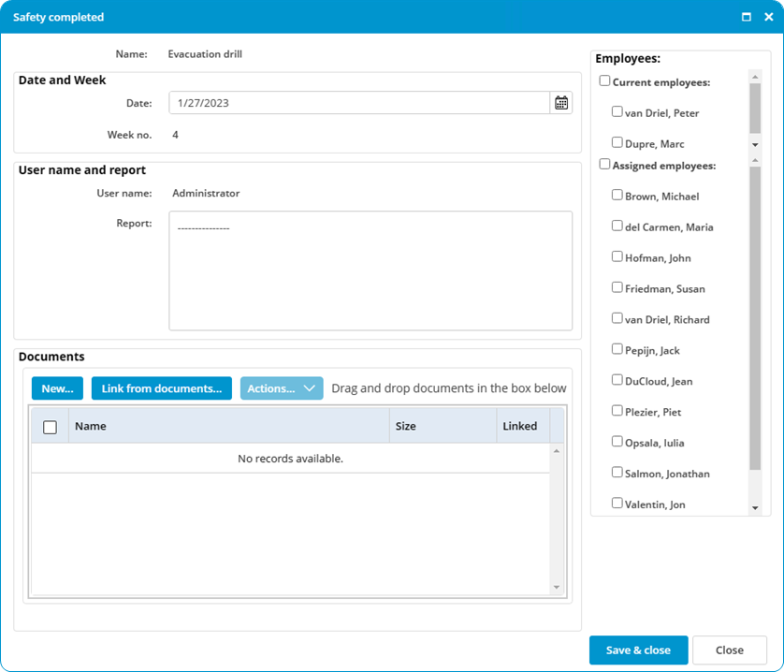This screenshot has width=784, height=672.
Task: Click assigned employees list scroll-down arrow
Action: (755, 508)
